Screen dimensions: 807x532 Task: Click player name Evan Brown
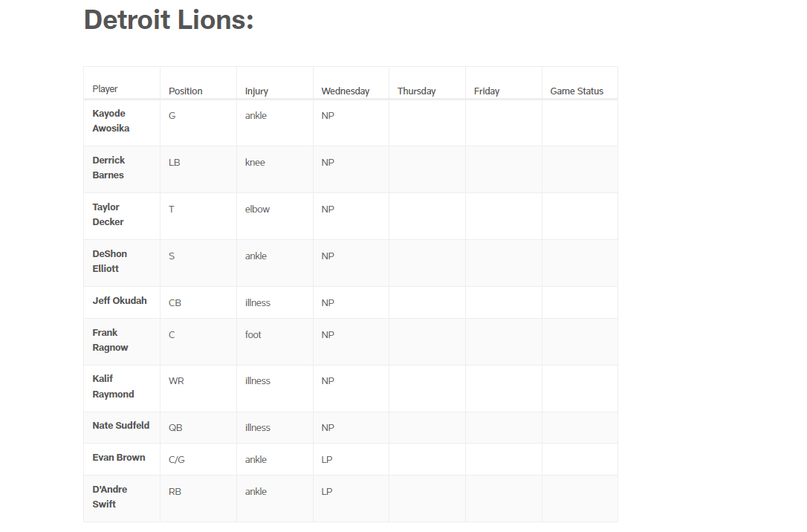pyautogui.click(x=118, y=458)
